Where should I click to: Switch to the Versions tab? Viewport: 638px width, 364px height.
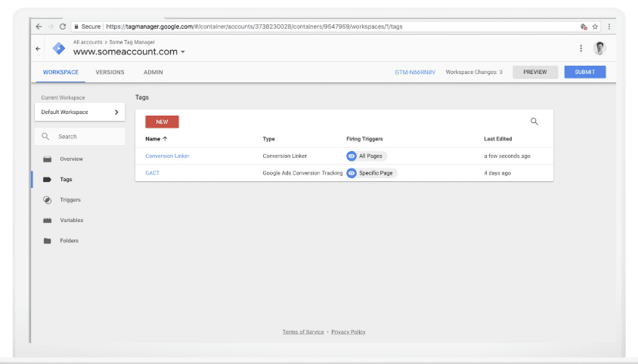110,72
